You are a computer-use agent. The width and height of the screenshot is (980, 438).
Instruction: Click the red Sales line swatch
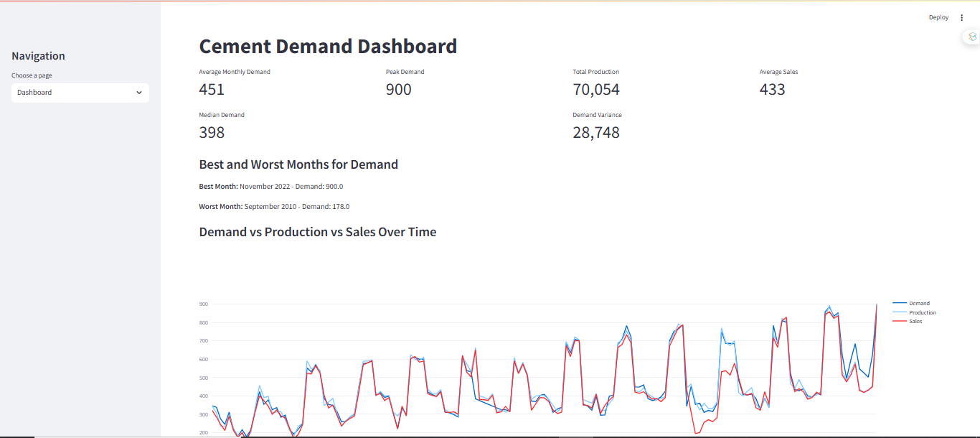pos(900,321)
